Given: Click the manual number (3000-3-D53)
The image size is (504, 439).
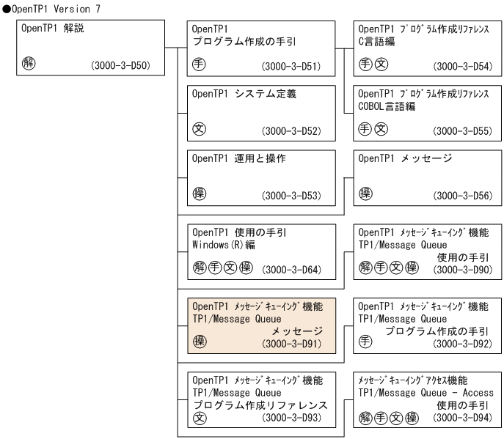Looking at the screenshot, I should click(291, 196).
